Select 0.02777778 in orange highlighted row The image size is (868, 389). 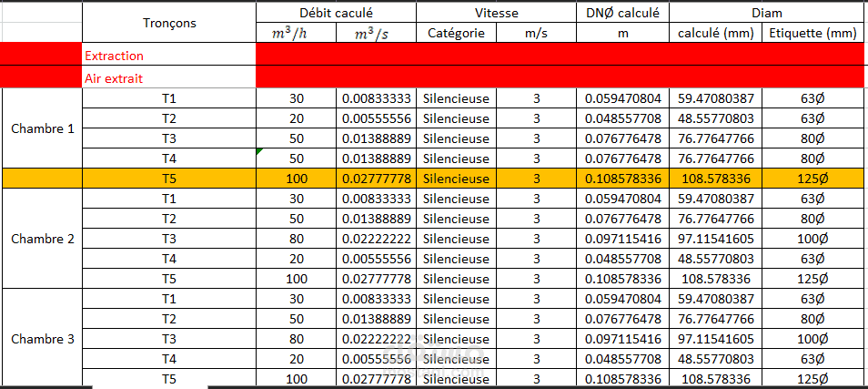pos(376,179)
